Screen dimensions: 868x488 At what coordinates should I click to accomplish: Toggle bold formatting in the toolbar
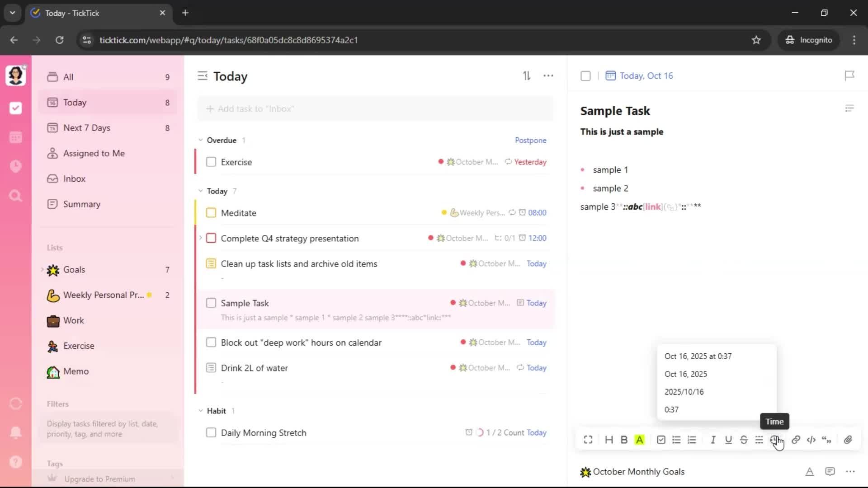624,440
